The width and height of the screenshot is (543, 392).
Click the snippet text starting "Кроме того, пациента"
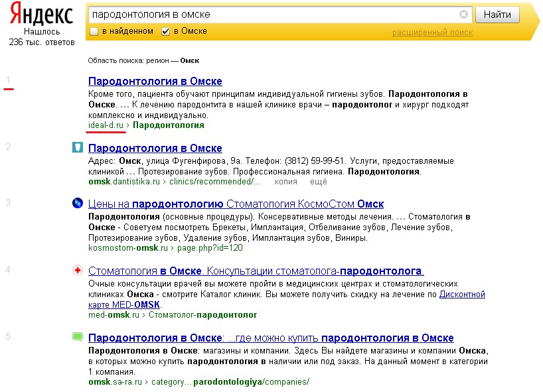[x=278, y=105]
